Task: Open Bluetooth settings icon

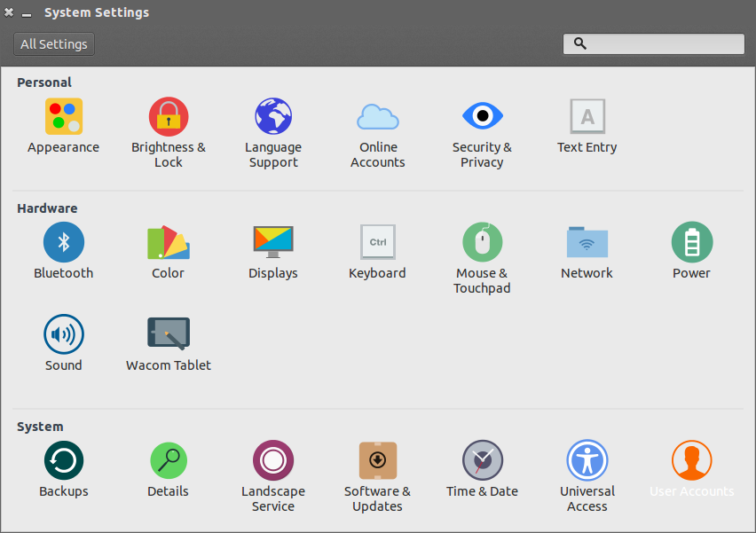Action: pos(64,242)
